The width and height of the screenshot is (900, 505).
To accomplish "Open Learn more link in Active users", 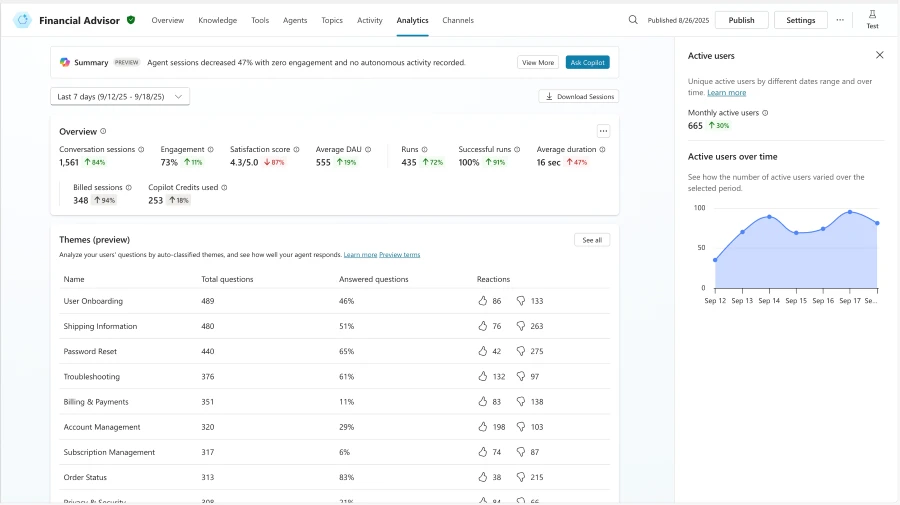I will coord(726,92).
